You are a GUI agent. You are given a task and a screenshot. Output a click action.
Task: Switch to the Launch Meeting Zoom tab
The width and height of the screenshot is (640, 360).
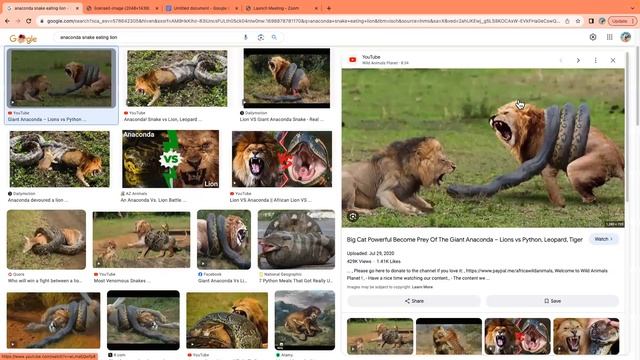[x=282, y=8]
